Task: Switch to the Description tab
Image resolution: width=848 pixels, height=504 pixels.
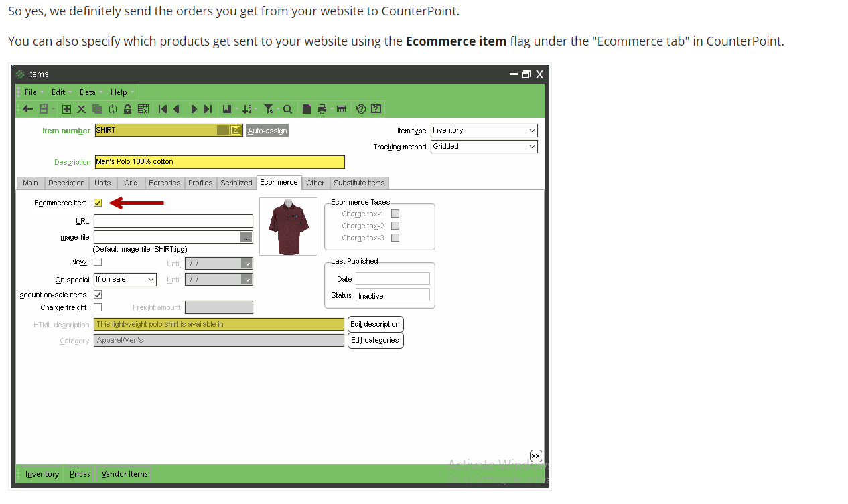Action: pos(66,183)
